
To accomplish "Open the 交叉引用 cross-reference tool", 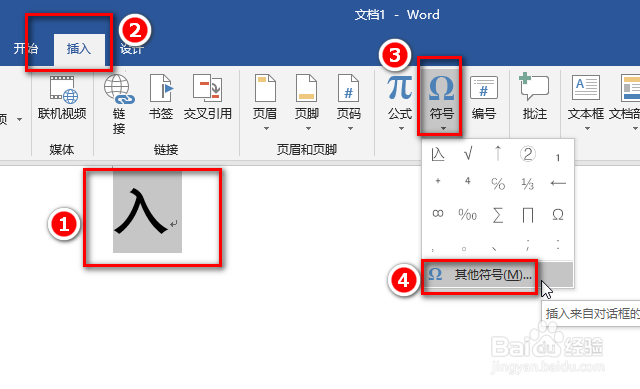I will click(208, 98).
